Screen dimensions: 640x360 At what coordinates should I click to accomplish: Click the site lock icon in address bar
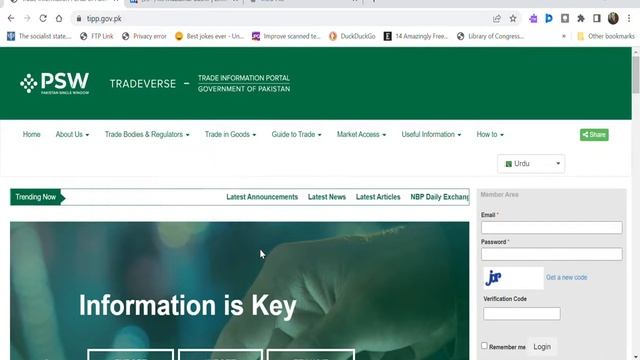pyautogui.click(x=79, y=19)
